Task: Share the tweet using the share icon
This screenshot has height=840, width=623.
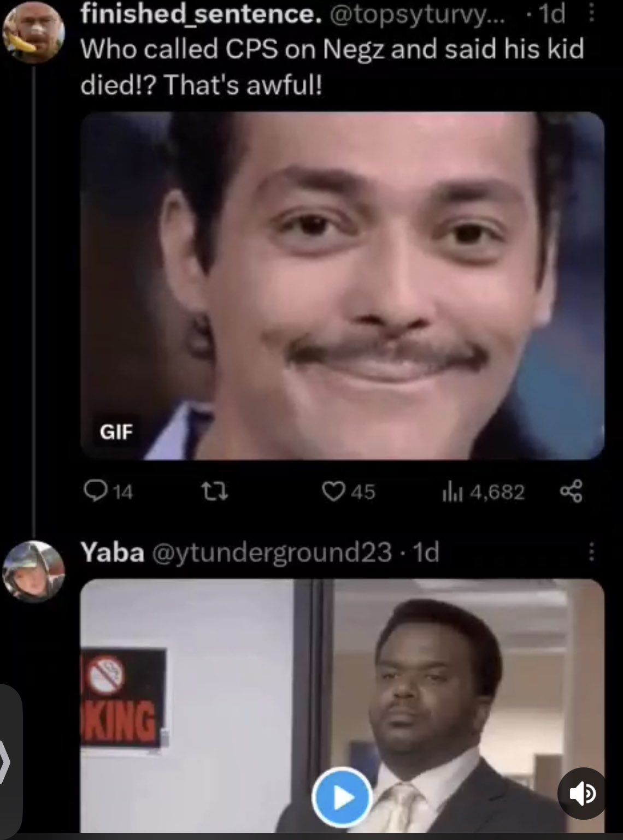Action: (x=572, y=492)
